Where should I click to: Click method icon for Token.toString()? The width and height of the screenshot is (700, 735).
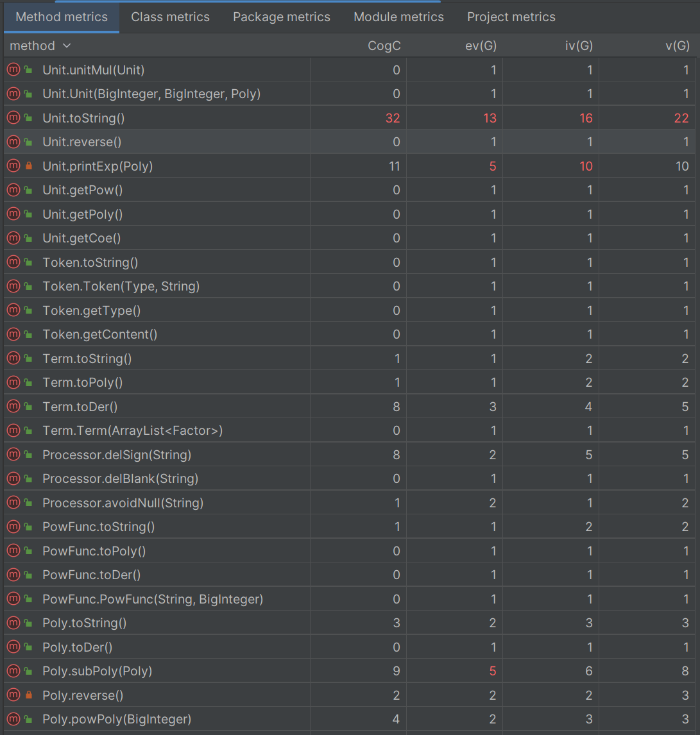click(x=13, y=262)
